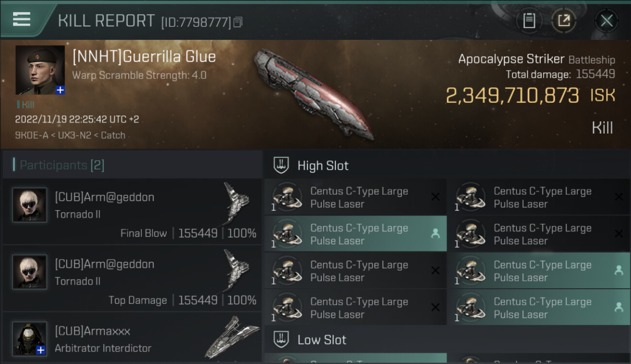
Task: Close the kill report window
Action: [x=606, y=21]
